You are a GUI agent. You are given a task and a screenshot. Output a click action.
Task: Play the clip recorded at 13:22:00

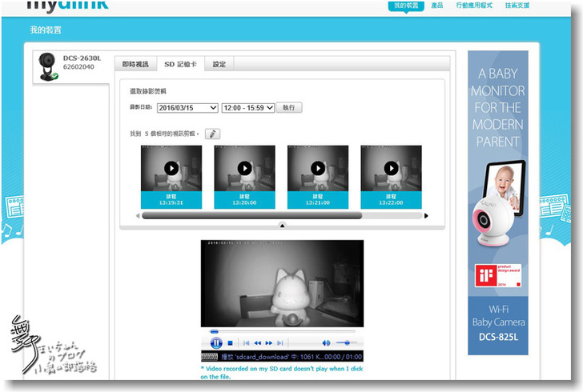(391, 168)
